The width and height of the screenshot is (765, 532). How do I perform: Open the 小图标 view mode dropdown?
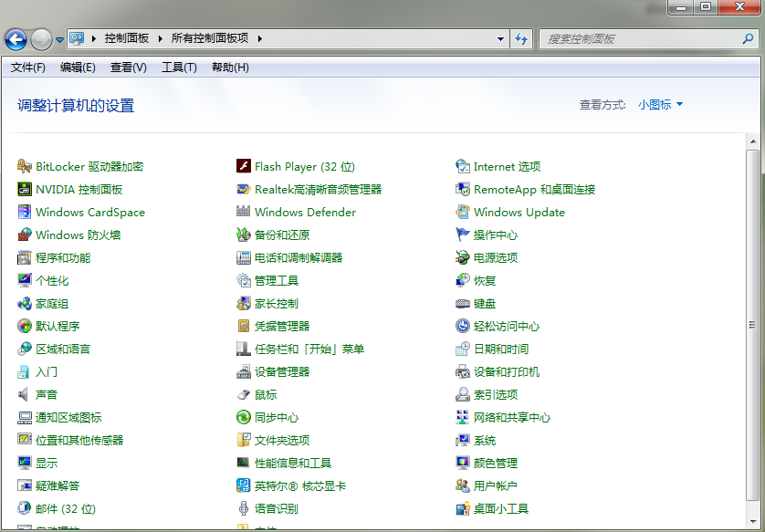click(660, 104)
